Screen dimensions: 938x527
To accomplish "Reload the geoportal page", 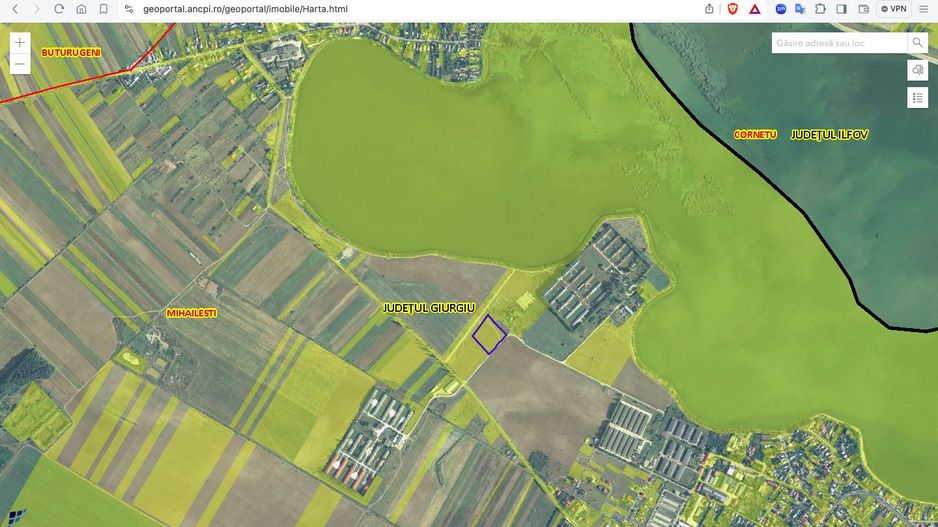I will click(x=59, y=9).
